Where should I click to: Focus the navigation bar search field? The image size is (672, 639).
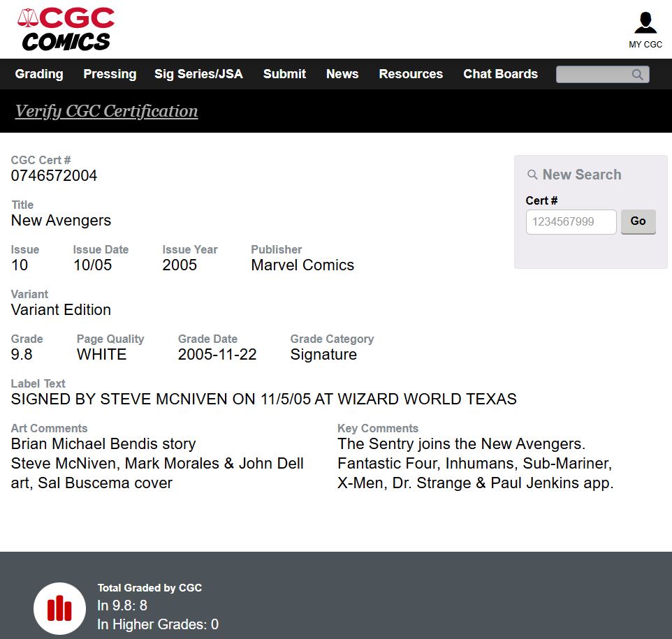pos(603,74)
